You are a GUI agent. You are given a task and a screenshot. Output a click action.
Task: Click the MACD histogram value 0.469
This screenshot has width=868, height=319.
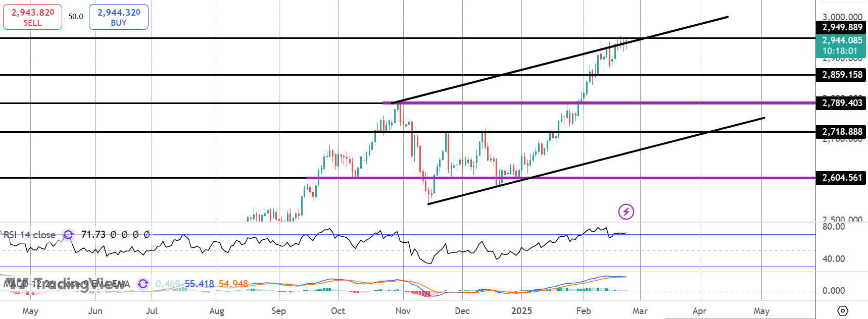click(168, 284)
